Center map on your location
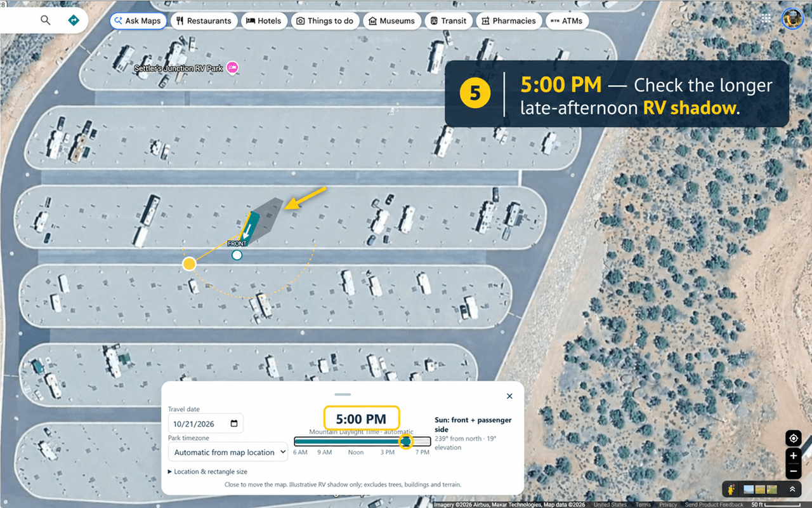 [x=793, y=438]
